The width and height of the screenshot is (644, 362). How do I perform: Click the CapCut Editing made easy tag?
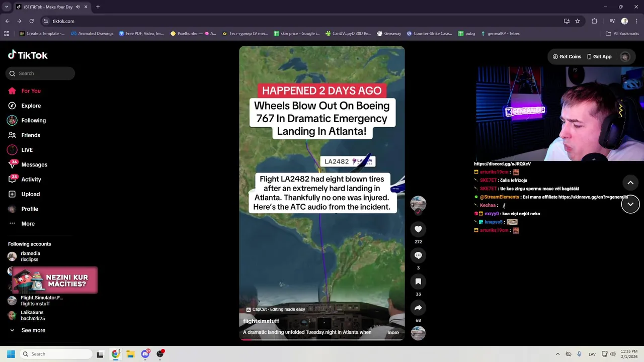coord(276,309)
